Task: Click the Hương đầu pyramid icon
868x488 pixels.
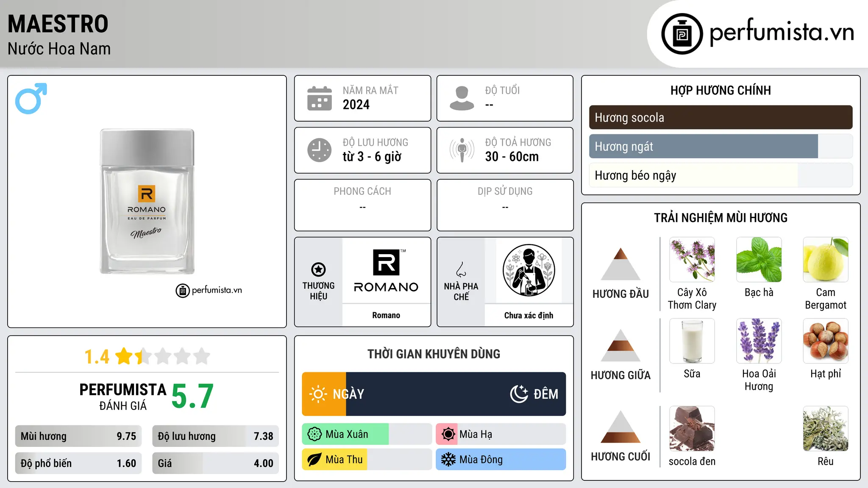Action: click(x=620, y=264)
